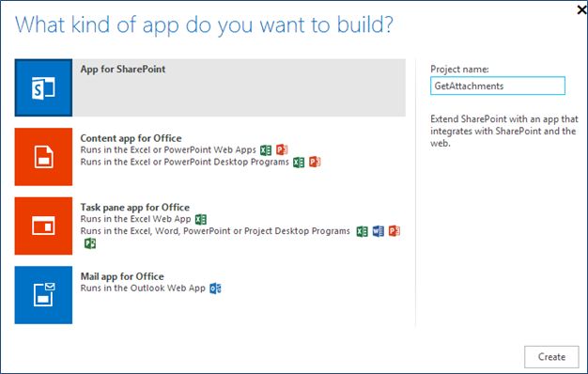
Task: Click 'Runs in the Outlook Web App' text
Action: click(x=143, y=288)
